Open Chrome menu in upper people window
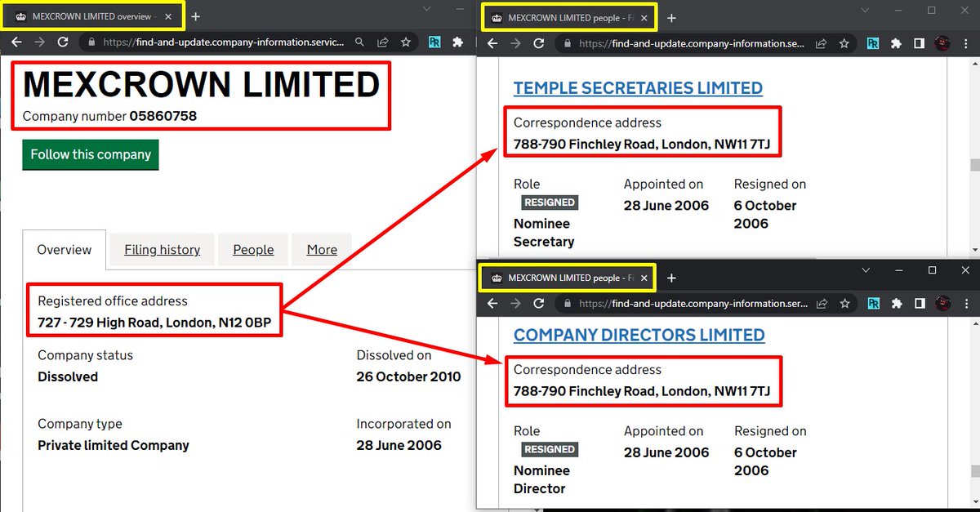Image resolution: width=980 pixels, height=512 pixels. point(965,43)
